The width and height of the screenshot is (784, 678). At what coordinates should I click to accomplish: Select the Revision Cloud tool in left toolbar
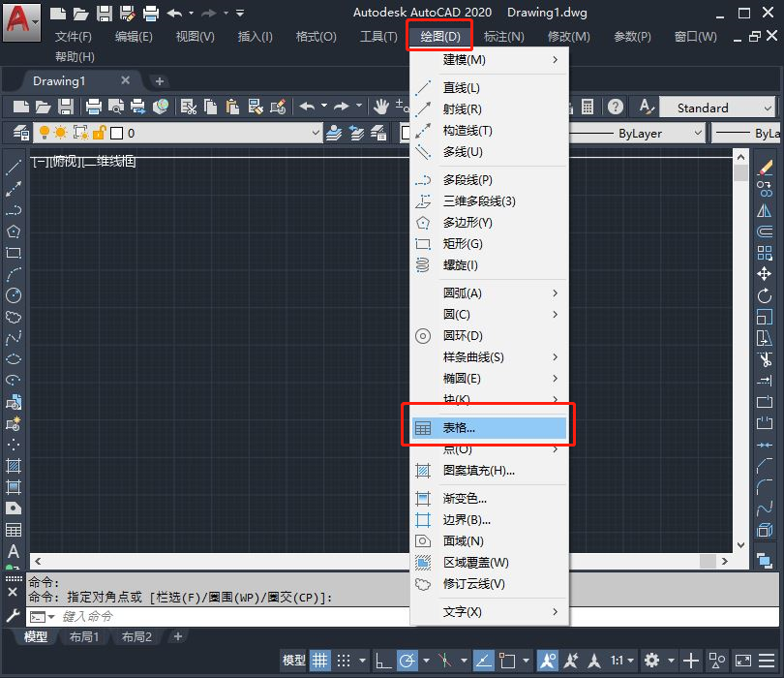tap(13, 317)
